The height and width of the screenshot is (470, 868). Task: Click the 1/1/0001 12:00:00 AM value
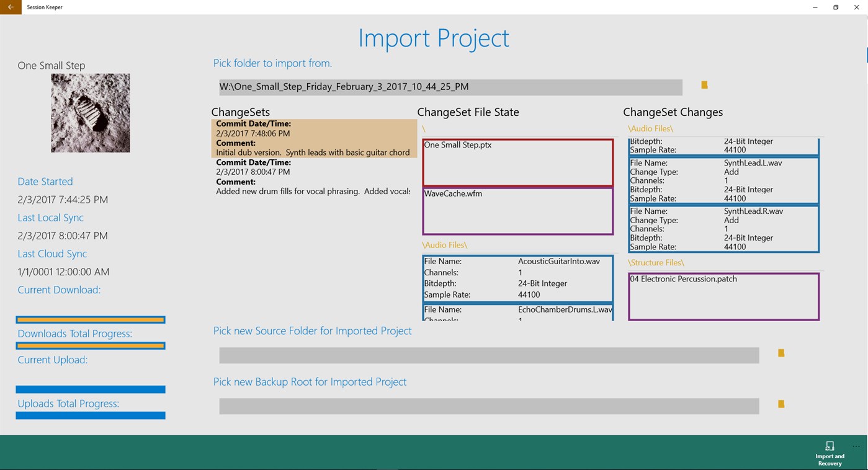click(63, 272)
